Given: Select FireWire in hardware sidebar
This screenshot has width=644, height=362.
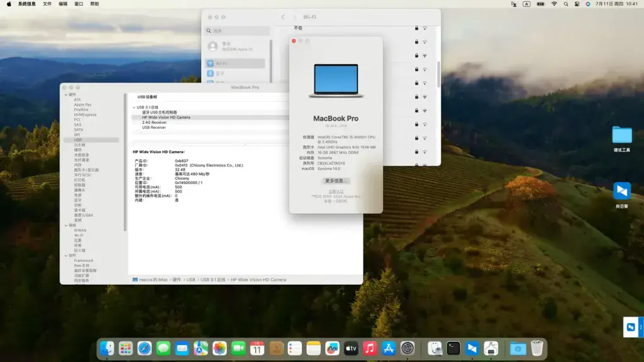Looking at the screenshot, I should point(81,109).
